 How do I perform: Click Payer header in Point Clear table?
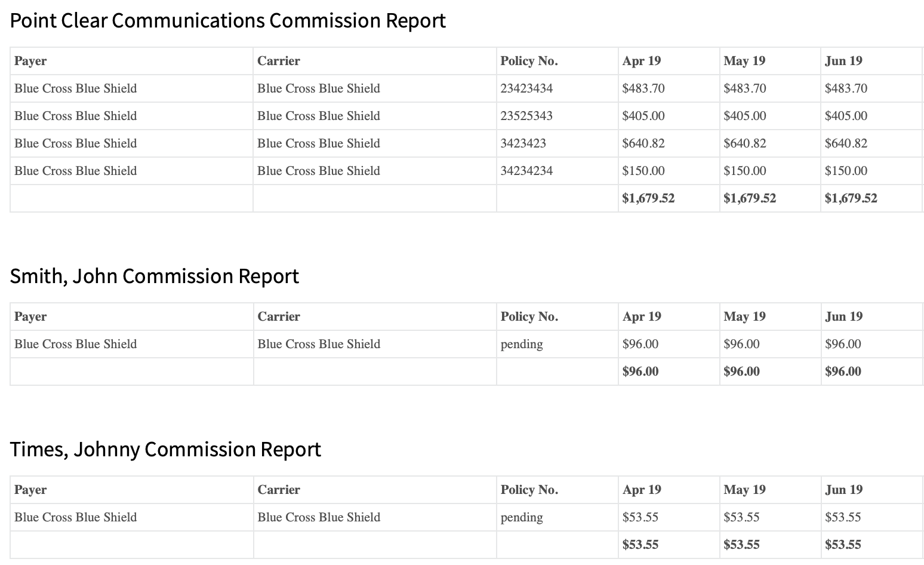pos(30,61)
